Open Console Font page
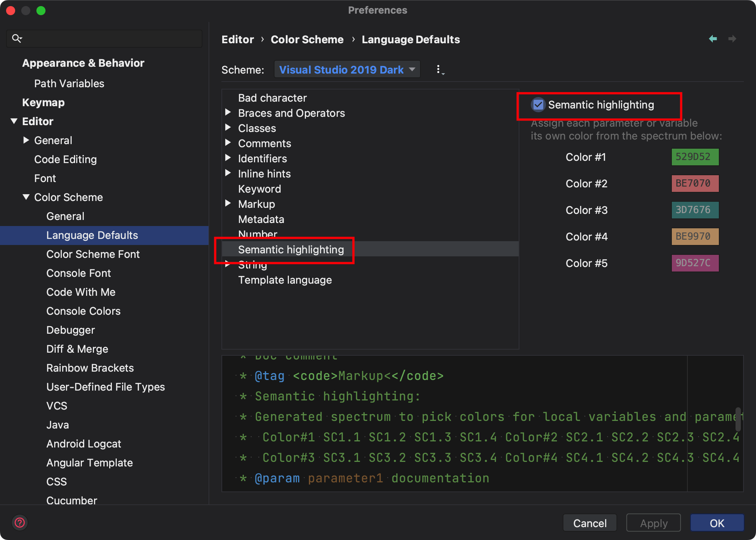Screen dimensions: 756x540 [78, 273]
